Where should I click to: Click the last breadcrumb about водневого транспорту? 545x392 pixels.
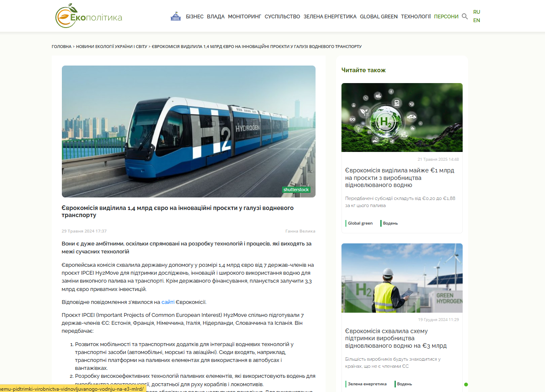point(257,47)
